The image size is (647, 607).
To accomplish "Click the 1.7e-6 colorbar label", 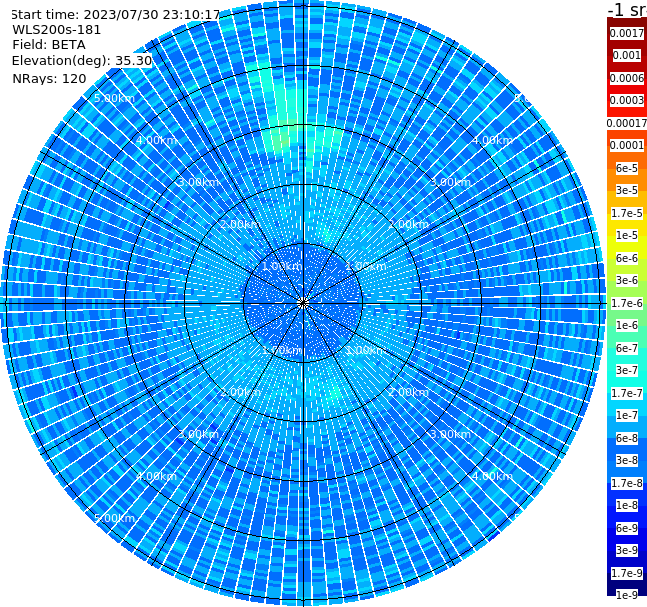I will (627, 303).
